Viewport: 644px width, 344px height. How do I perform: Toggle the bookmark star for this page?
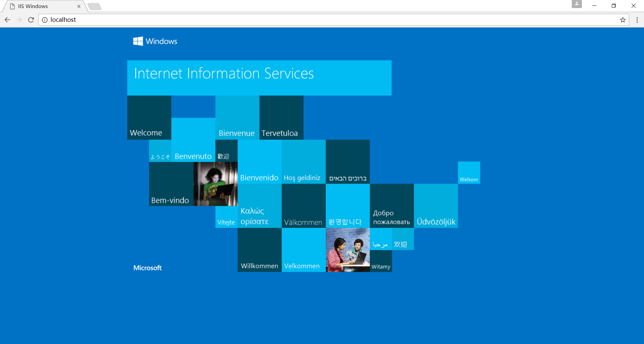[x=623, y=20]
